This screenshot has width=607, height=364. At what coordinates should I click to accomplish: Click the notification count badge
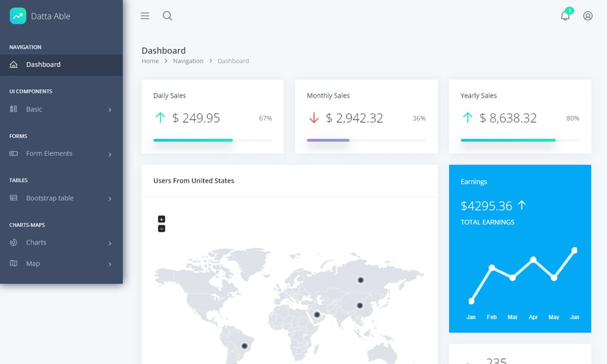click(x=569, y=11)
